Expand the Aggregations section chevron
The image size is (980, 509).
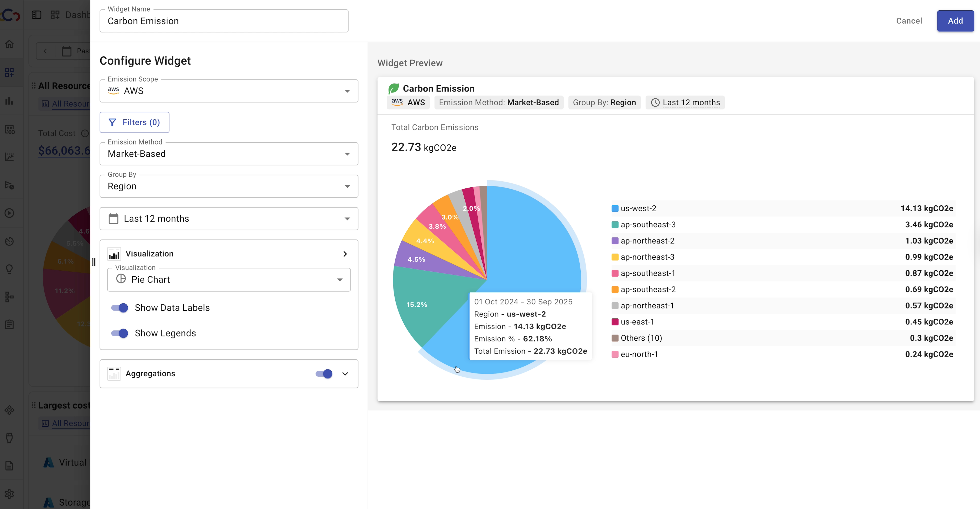[x=345, y=373]
